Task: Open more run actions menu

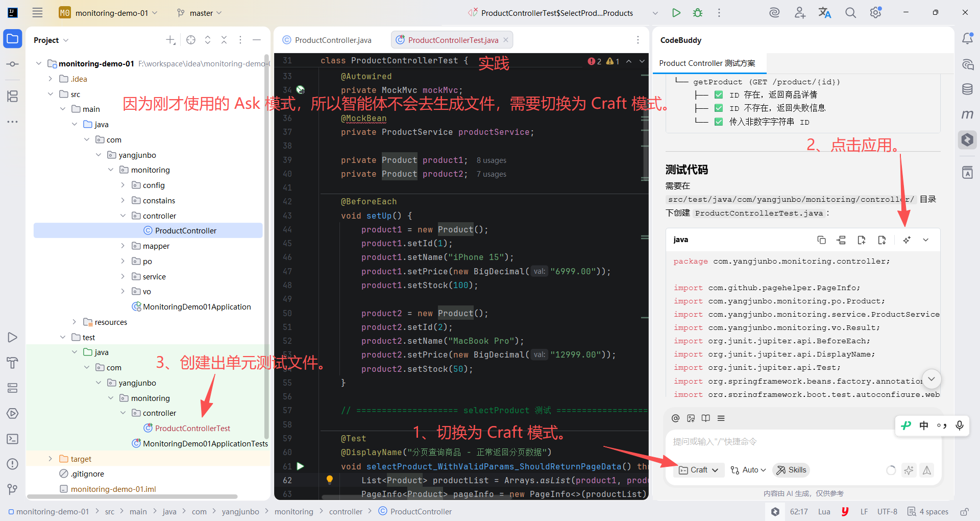Action: [719, 13]
